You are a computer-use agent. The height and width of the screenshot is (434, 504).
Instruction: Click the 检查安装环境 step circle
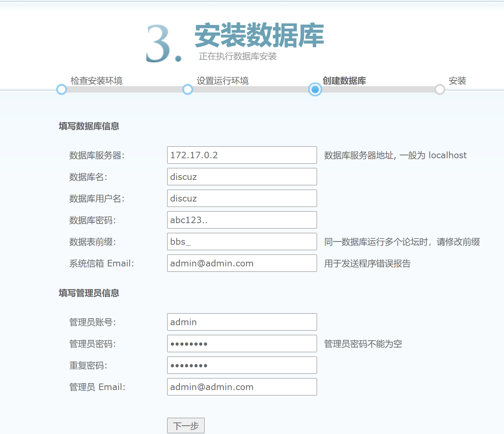[x=62, y=89]
